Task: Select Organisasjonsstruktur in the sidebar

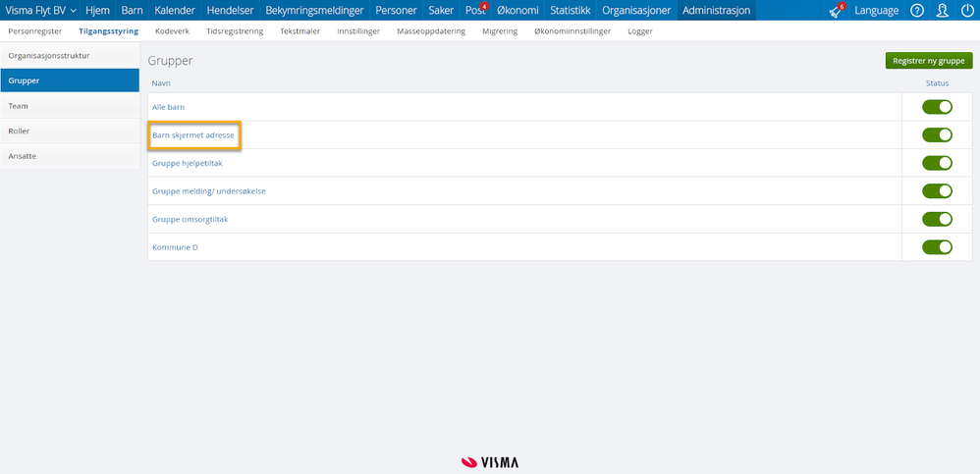Action: 70,56
